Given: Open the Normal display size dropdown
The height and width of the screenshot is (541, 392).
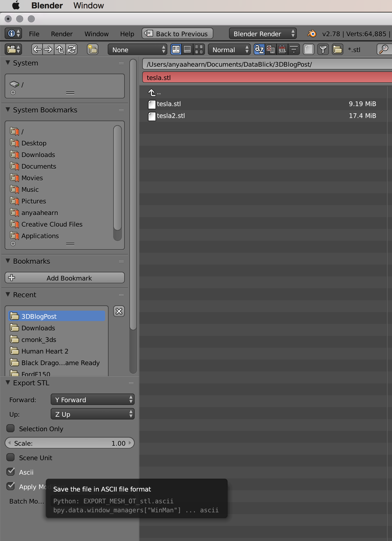Looking at the screenshot, I should point(229,50).
